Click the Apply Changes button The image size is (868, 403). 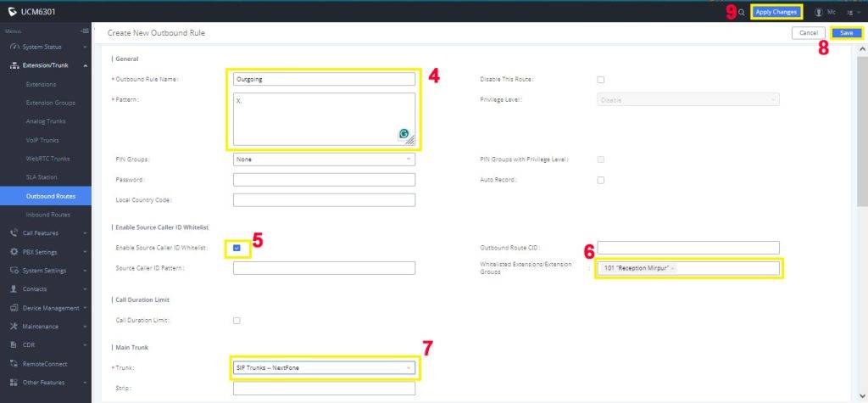pyautogui.click(x=776, y=12)
